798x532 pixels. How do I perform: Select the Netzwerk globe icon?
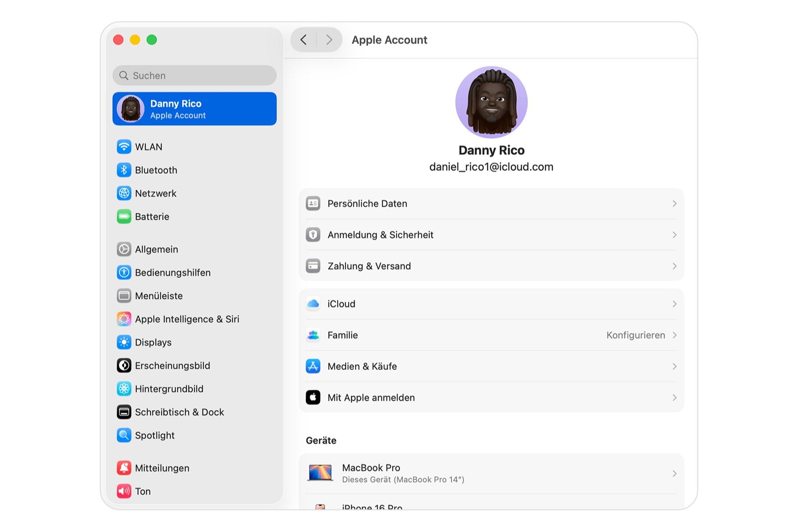click(124, 193)
